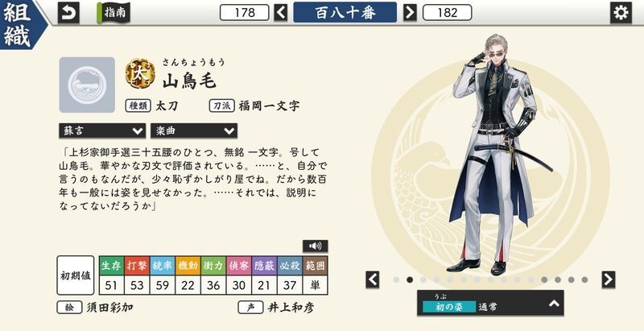Expand the 蘇言 dropdown
The height and width of the screenshot is (331, 644).
coord(102,130)
